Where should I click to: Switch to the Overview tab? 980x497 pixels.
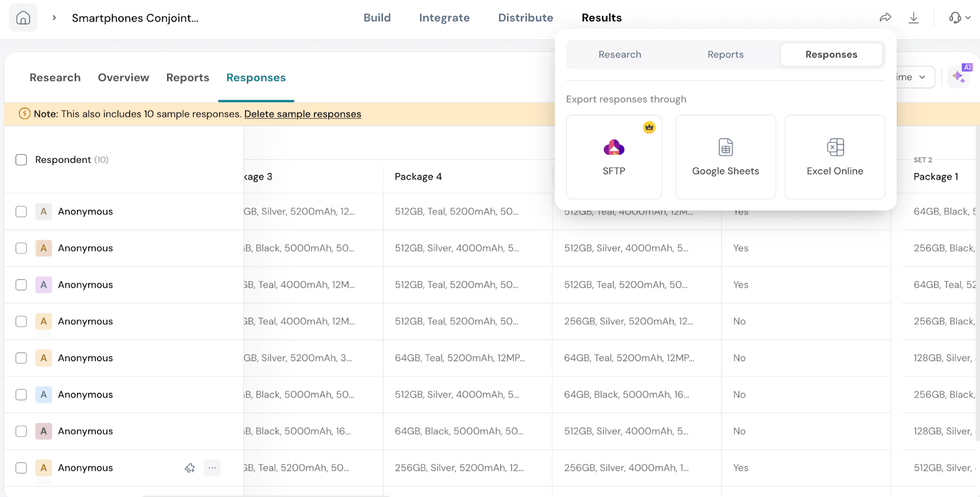(x=123, y=78)
